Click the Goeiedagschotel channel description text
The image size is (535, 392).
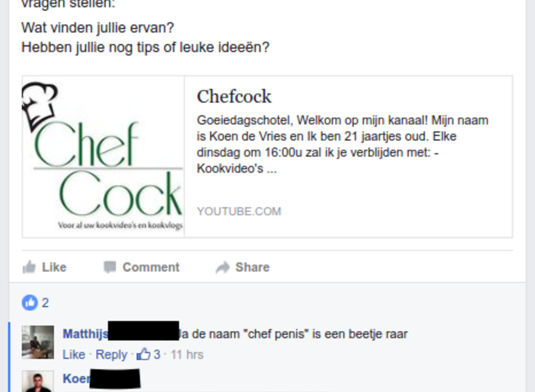(343, 144)
